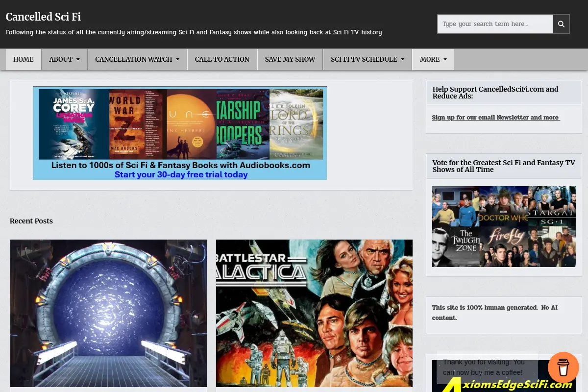This screenshot has width=588, height=392.
Task: Click the 'Thank you for visiting' coffee message
Action: point(487,367)
